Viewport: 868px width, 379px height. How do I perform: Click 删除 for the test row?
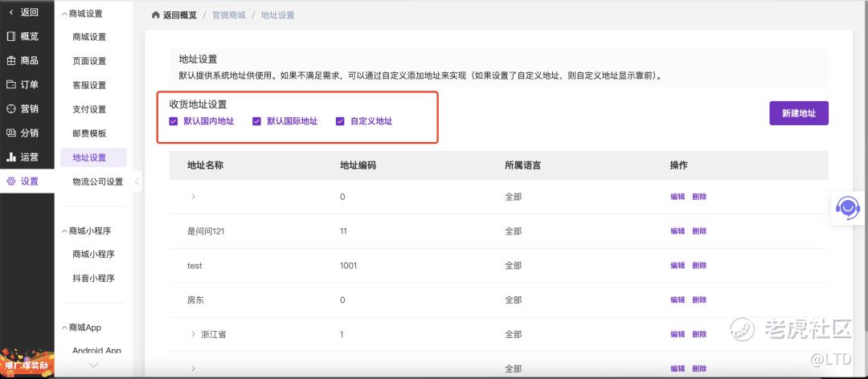tap(699, 265)
